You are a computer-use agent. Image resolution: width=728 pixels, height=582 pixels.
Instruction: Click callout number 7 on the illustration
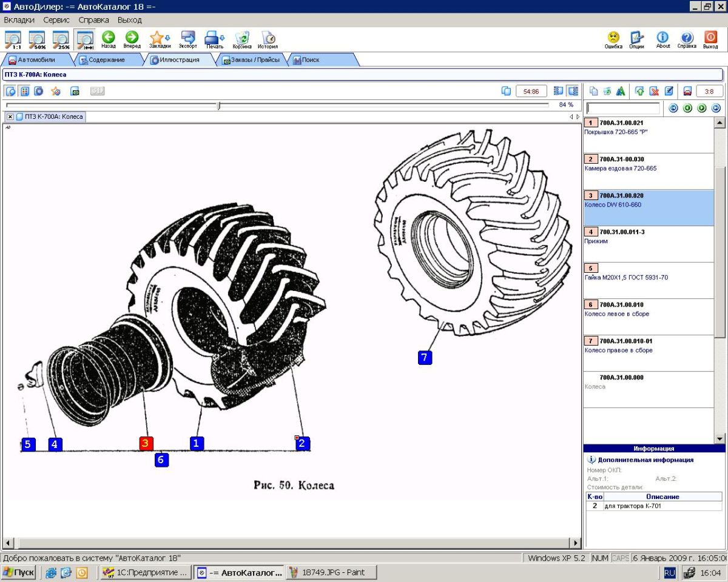(425, 358)
